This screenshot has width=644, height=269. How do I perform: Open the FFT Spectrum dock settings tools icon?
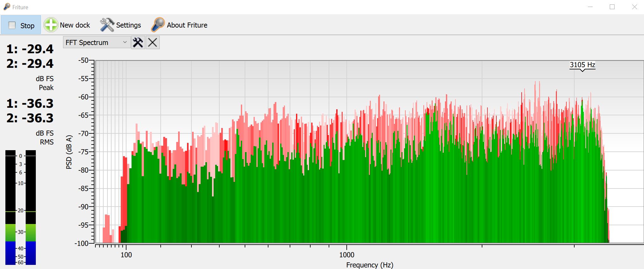coord(138,42)
